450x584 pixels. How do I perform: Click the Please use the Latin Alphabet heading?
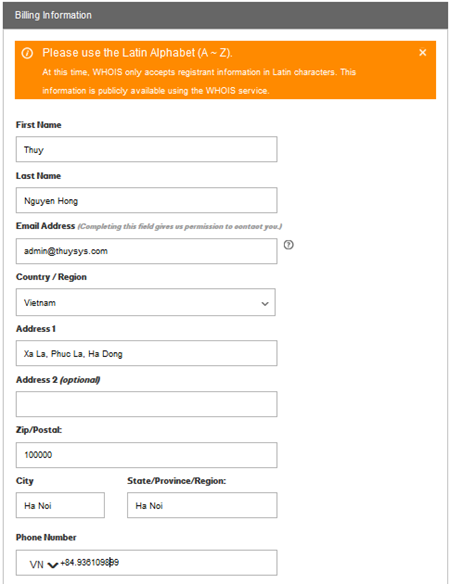coord(137,53)
